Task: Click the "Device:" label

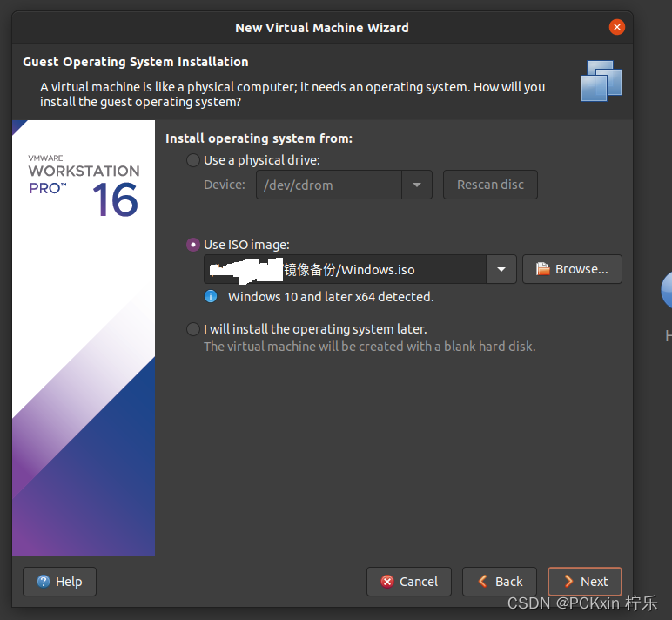Action: (225, 185)
